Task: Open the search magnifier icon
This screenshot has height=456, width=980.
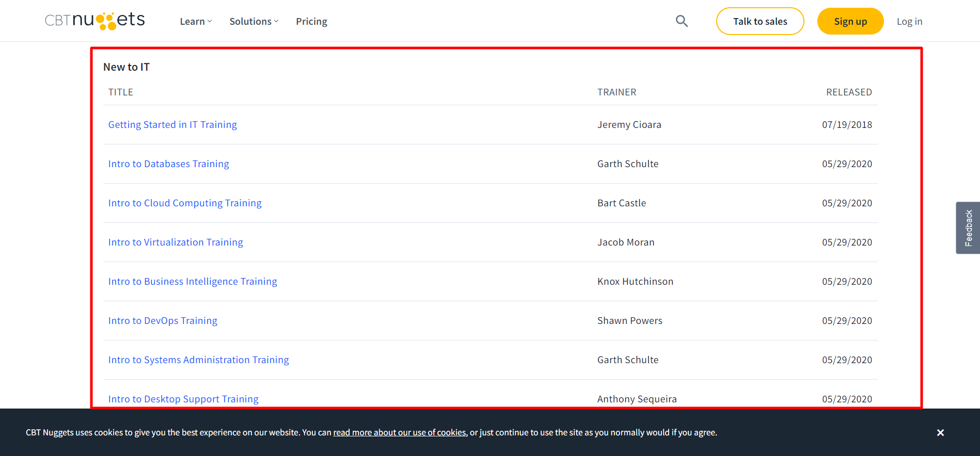Action: tap(682, 21)
